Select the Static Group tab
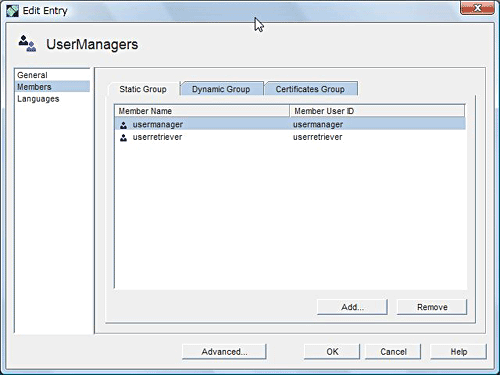Image resolution: width=500 pixels, height=375 pixels. (x=143, y=89)
